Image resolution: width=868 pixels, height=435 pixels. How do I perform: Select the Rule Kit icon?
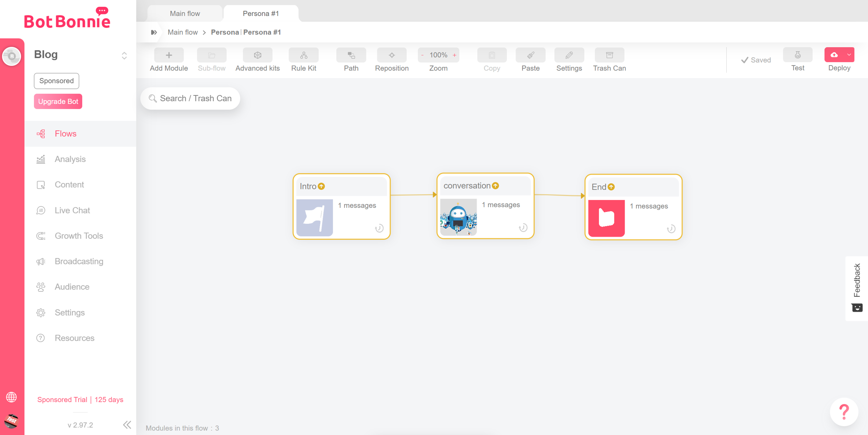pyautogui.click(x=303, y=55)
